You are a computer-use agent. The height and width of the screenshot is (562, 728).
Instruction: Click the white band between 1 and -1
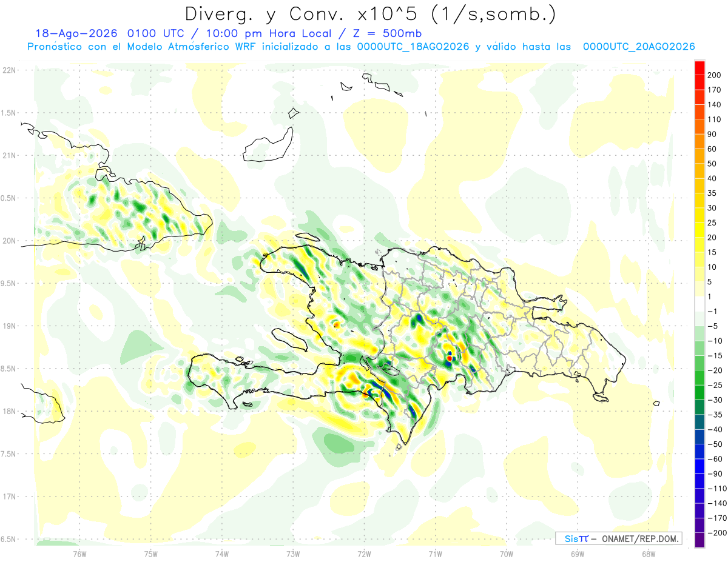(x=700, y=304)
